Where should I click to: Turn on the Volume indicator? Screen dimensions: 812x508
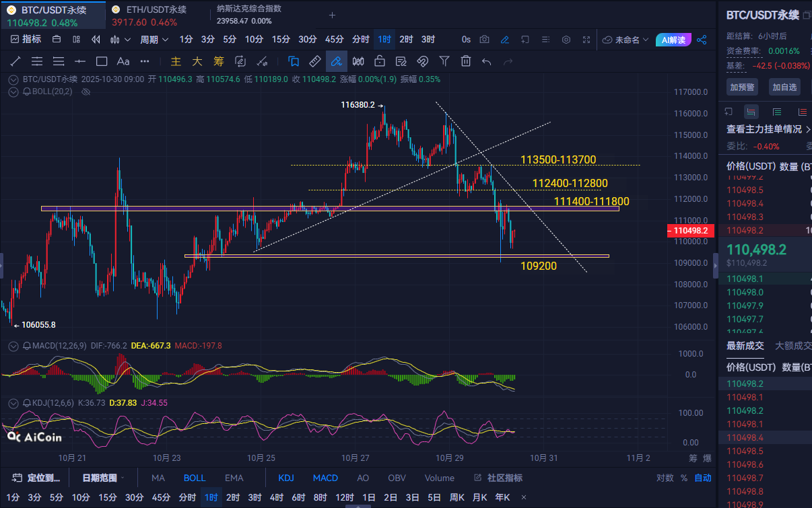[439, 478]
